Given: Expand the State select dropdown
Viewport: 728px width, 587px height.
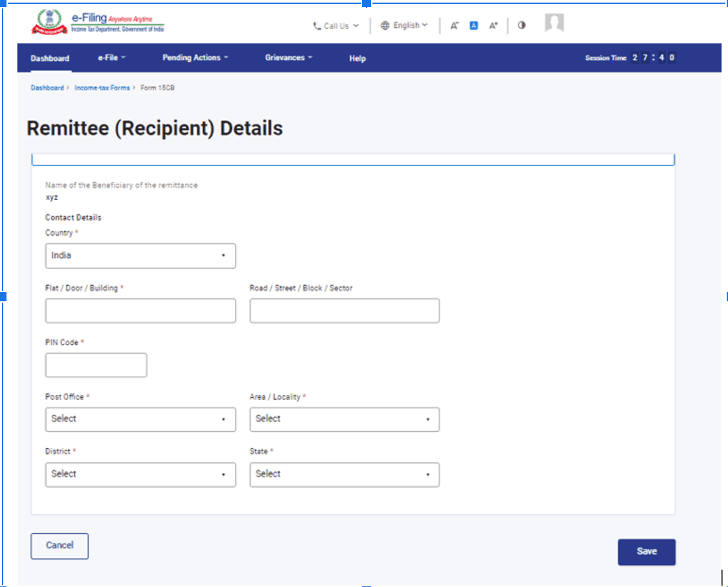Looking at the screenshot, I should (344, 475).
